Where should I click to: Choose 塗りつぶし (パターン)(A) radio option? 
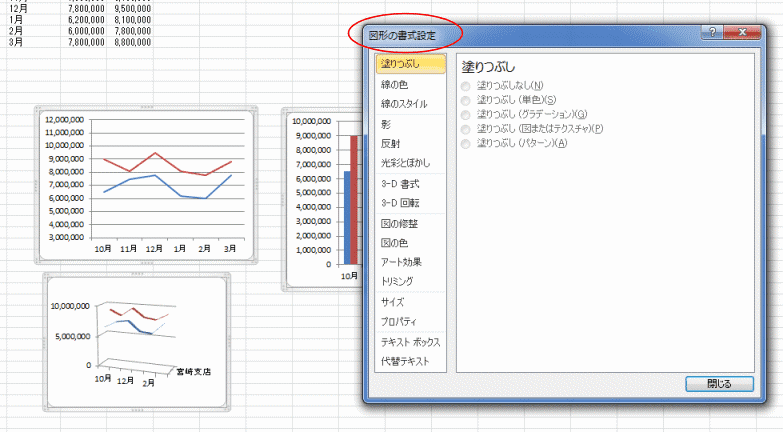[x=465, y=144]
